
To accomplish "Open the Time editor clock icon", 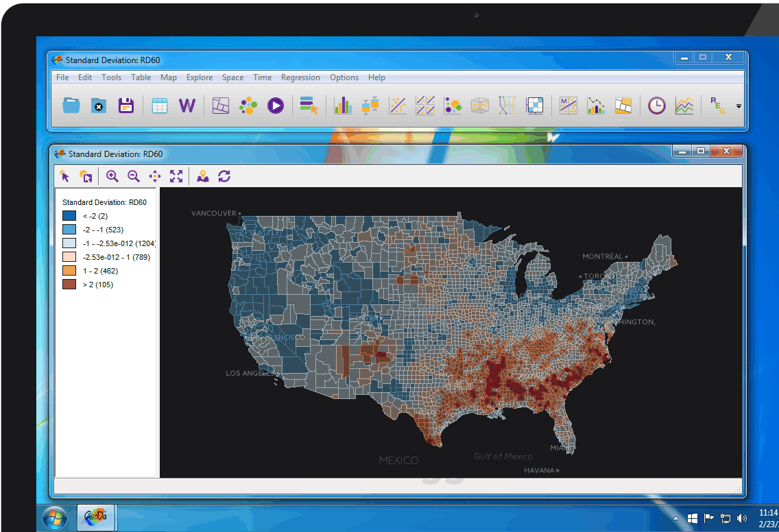I will 656,106.
